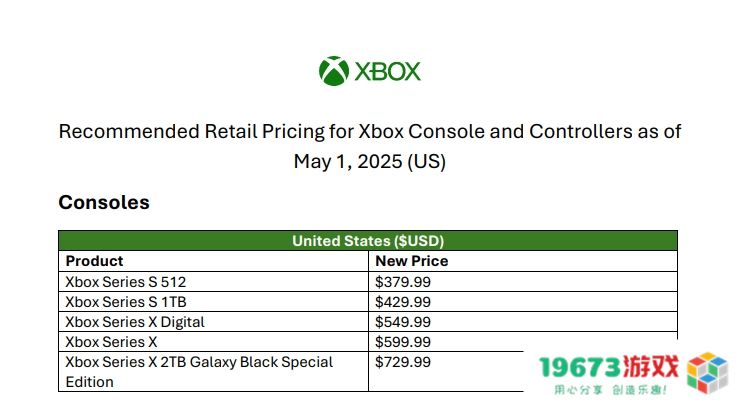The image size is (748, 413).
Task: Select the 2TB Galaxy Black Special Edition cell
Action: 213,372
